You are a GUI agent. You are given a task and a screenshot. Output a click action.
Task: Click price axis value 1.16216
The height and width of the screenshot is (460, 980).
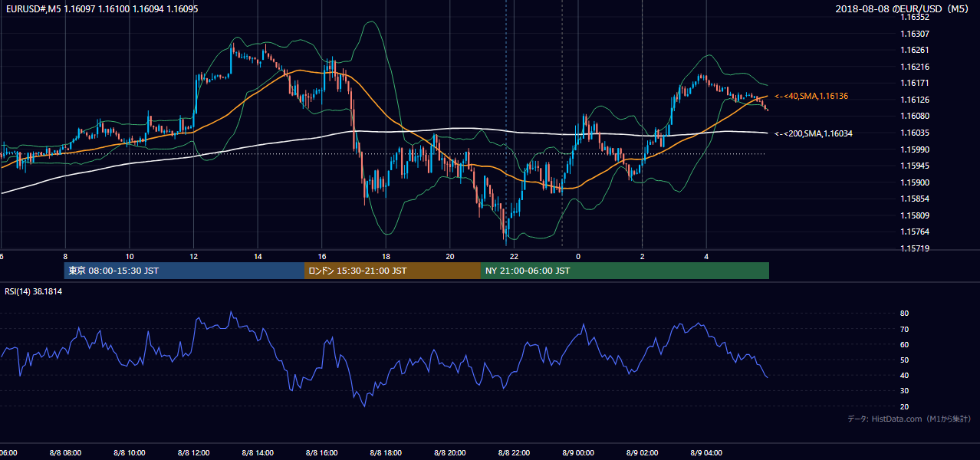coord(915,67)
